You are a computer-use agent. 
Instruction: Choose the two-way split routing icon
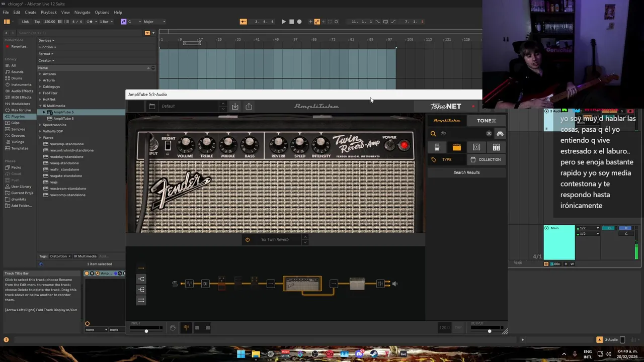pyautogui.click(x=141, y=279)
